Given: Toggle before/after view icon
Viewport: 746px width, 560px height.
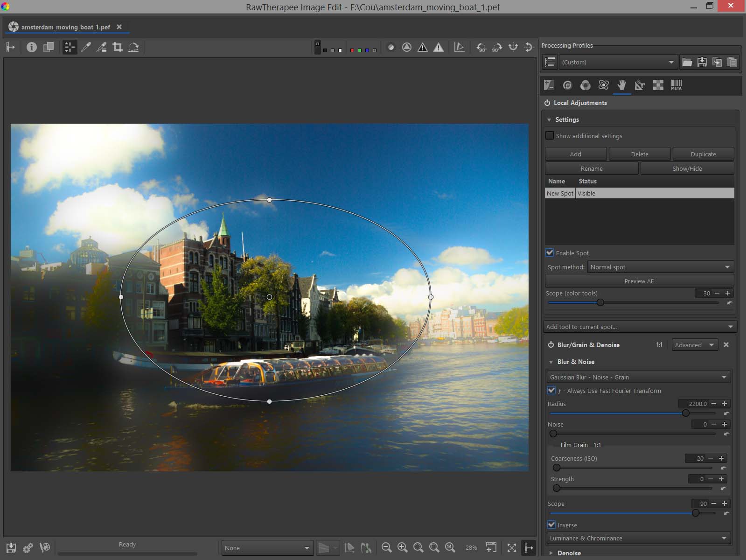Looking at the screenshot, I should (49, 47).
